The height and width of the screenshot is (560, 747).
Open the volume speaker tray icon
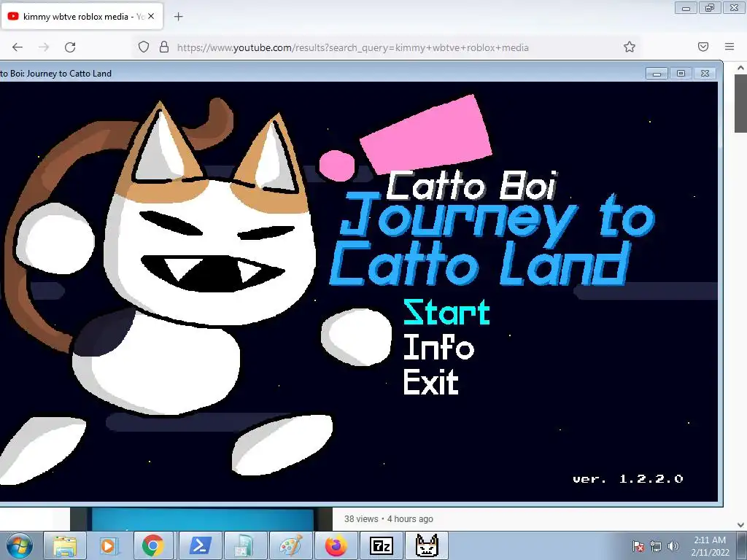tap(673, 546)
